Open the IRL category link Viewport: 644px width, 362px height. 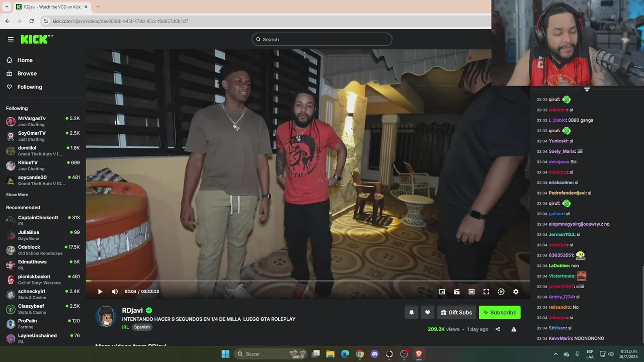click(x=125, y=327)
